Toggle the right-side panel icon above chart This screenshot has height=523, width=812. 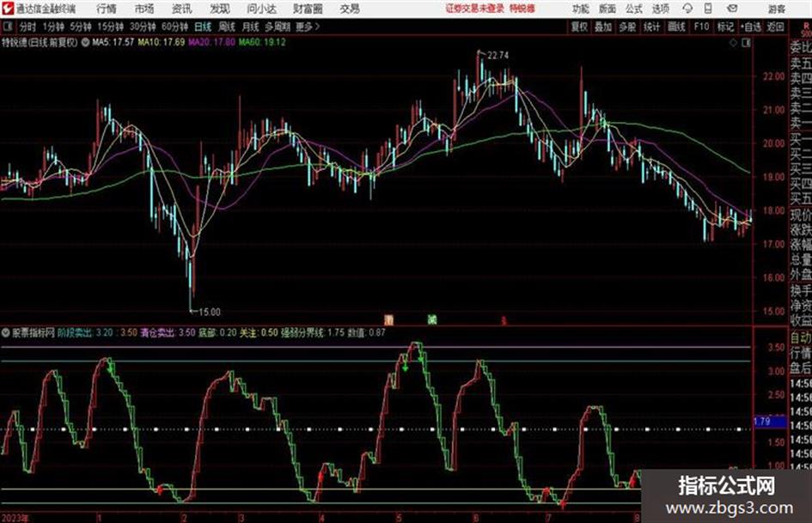746,43
